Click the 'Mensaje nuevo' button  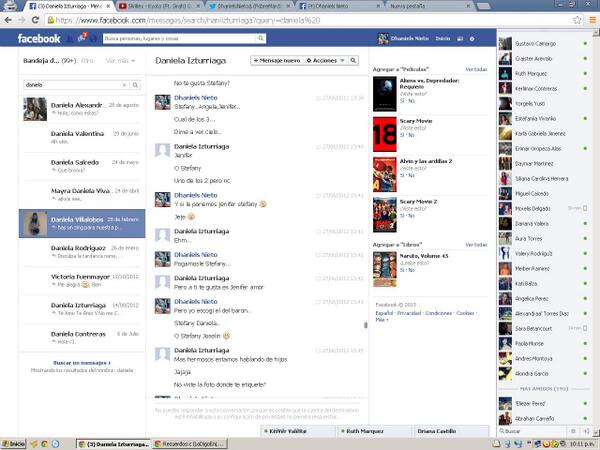(277, 60)
